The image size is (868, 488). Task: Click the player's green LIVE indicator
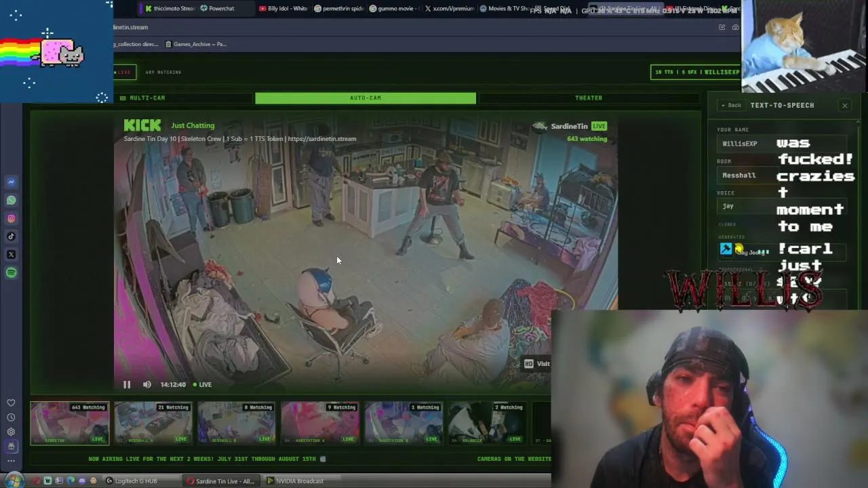202,384
